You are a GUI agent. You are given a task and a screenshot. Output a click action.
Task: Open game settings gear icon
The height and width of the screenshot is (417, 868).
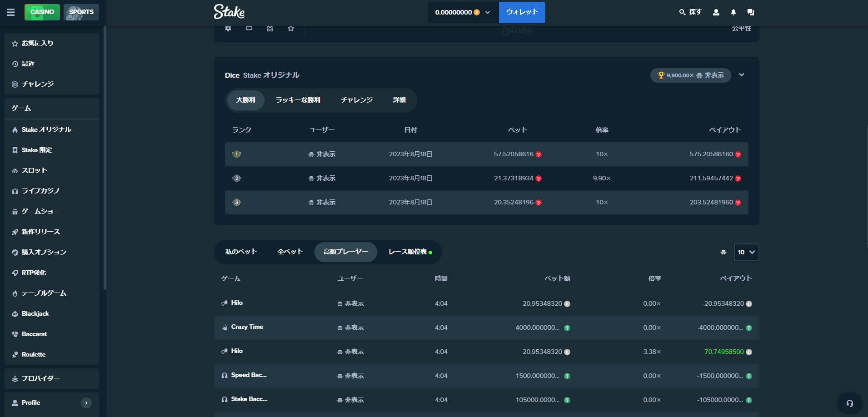(228, 28)
